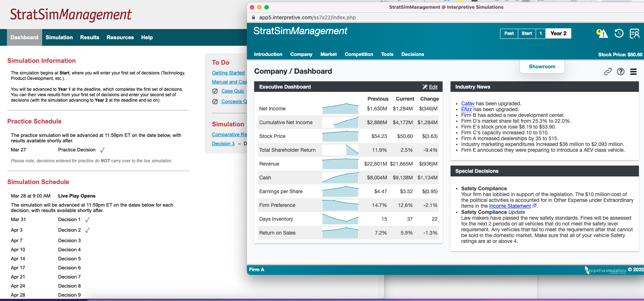Click the Net Income current value $1,284M

pyautogui.click(x=403, y=109)
